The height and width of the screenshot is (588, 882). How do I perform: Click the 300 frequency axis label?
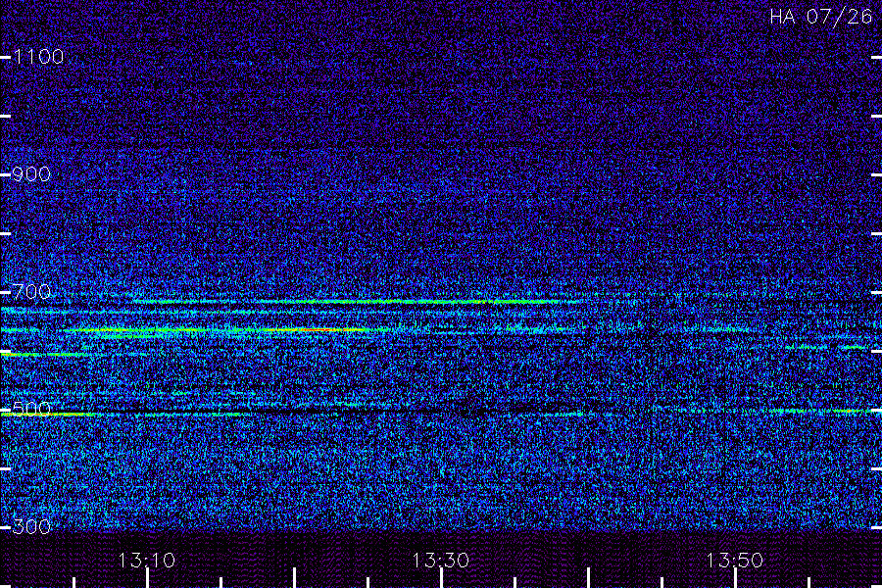tap(31, 526)
